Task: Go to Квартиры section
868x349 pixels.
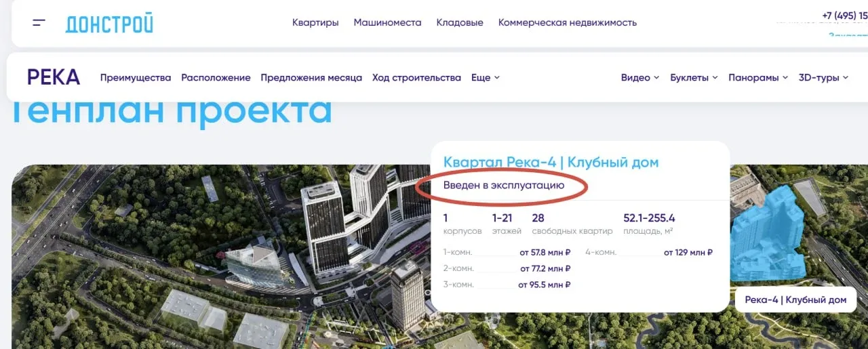Action: [315, 22]
